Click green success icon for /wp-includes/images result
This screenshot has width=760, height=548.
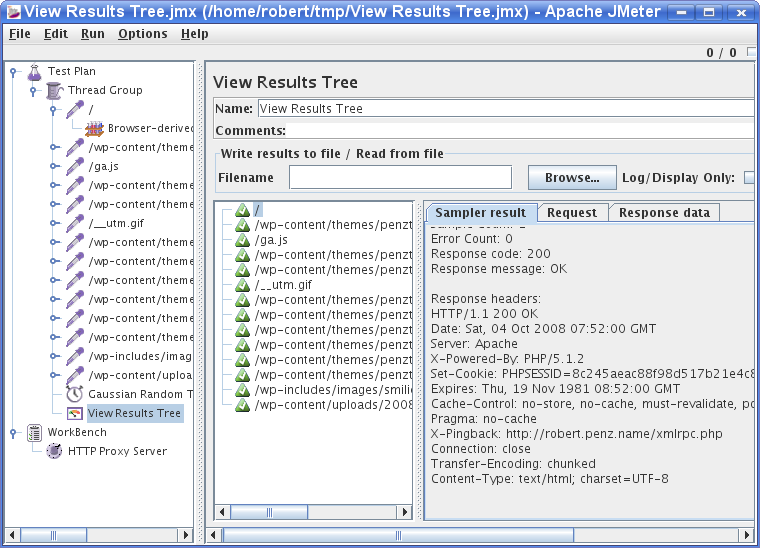point(242,390)
